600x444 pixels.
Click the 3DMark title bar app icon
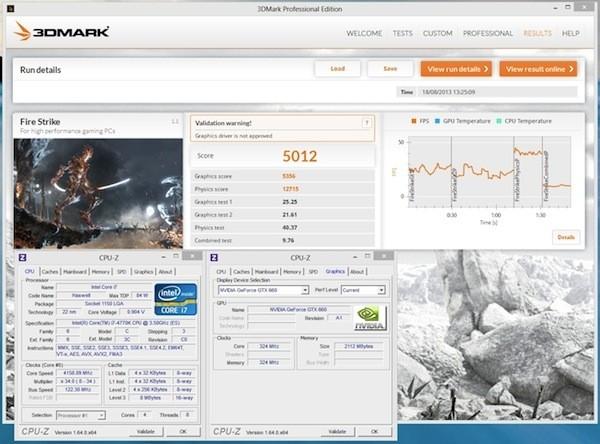point(11,8)
